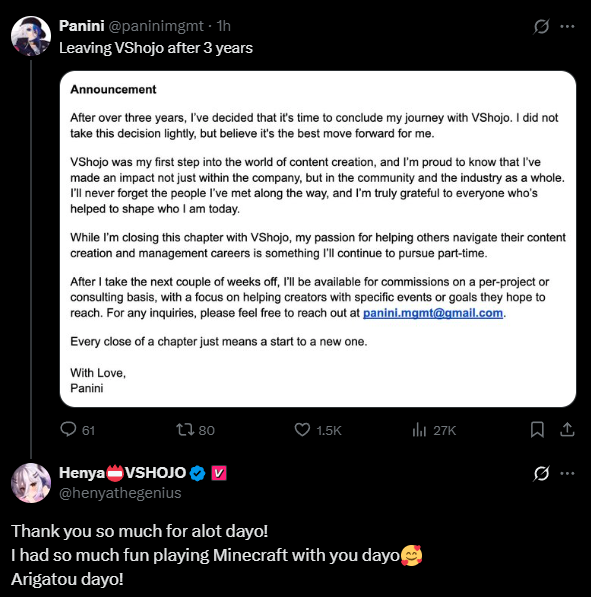Click the reply icon with 61 comments
This screenshot has height=597, width=591.
(x=69, y=430)
